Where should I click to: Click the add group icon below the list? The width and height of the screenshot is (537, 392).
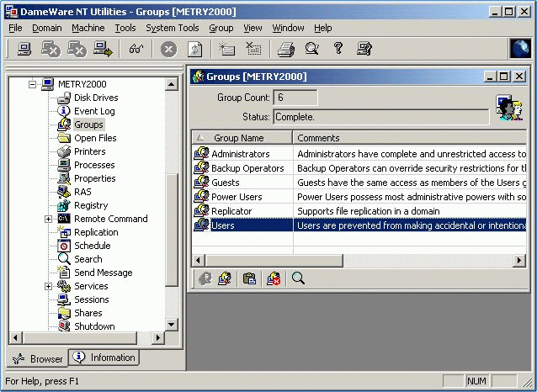225,278
